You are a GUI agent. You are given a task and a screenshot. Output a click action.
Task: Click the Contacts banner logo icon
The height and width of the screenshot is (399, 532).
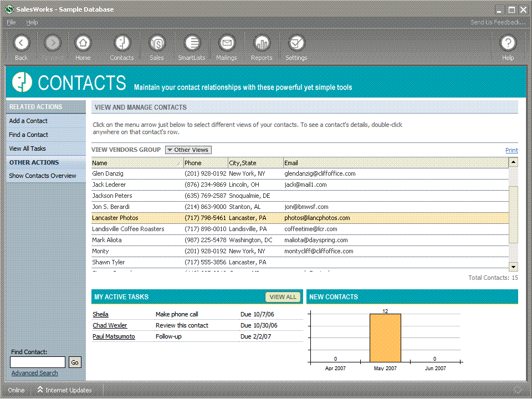pos(22,82)
